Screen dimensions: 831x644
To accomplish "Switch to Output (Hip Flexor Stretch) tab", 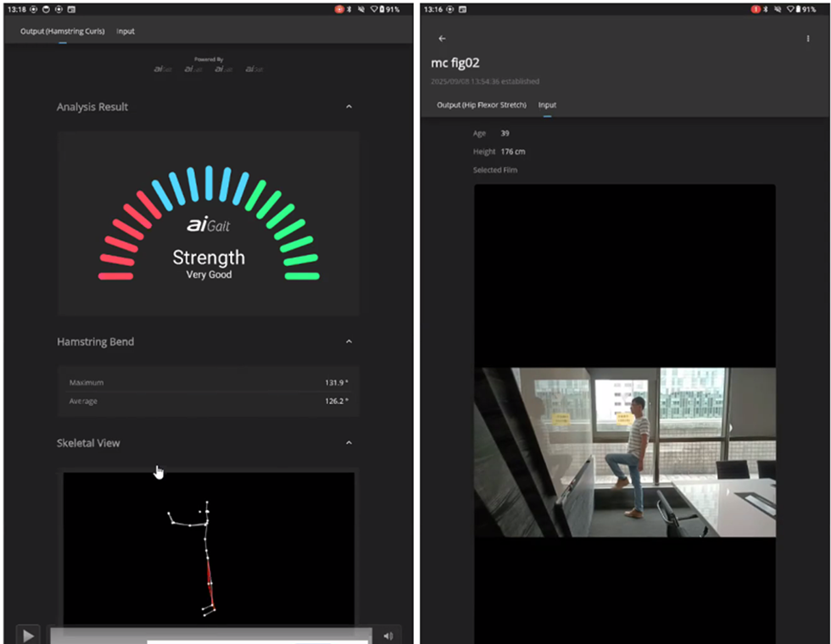I will [481, 105].
